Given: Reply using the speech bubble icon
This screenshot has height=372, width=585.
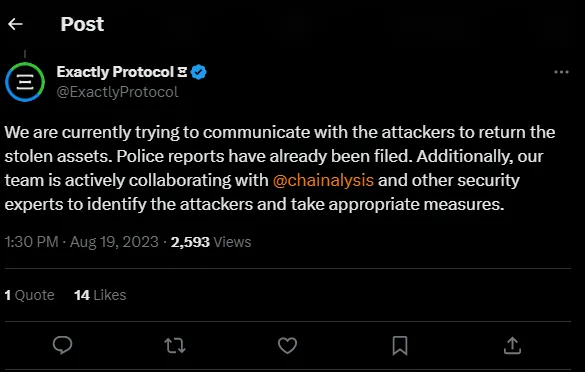Looking at the screenshot, I should click(62, 345).
